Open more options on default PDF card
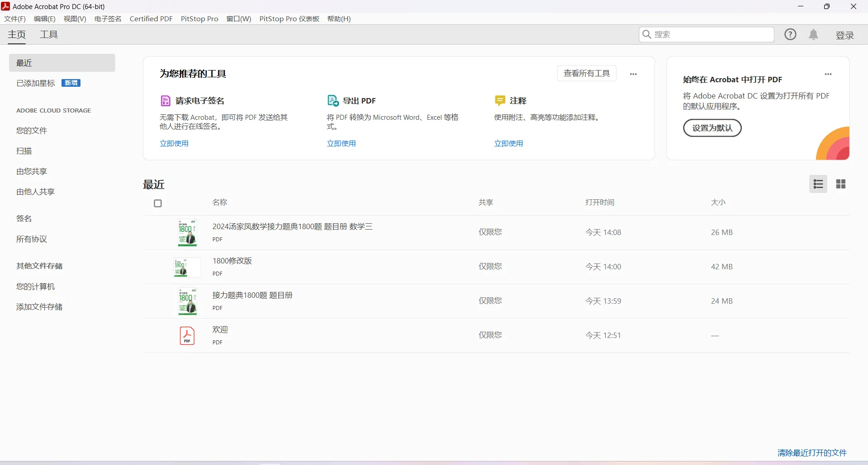This screenshot has height=465, width=868. click(x=828, y=74)
